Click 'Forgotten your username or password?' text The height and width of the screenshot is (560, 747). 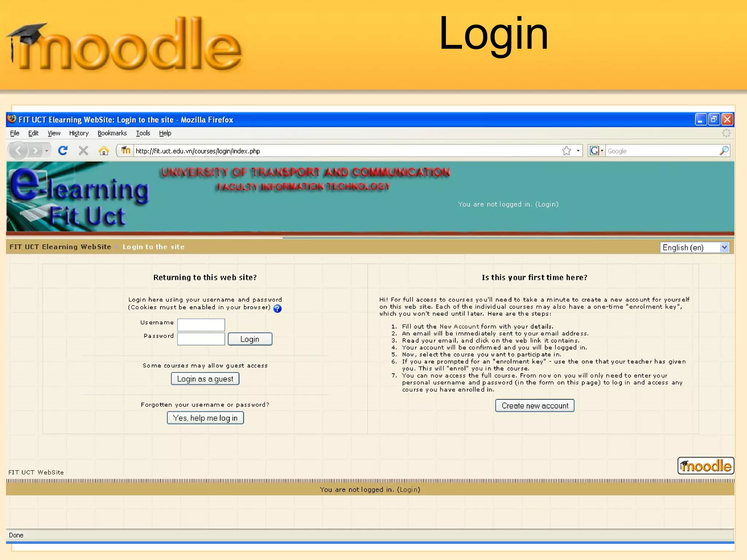[x=205, y=405]
